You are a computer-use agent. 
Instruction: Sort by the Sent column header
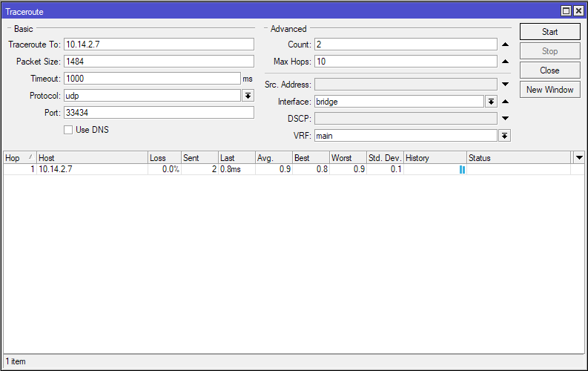point(200,158)
